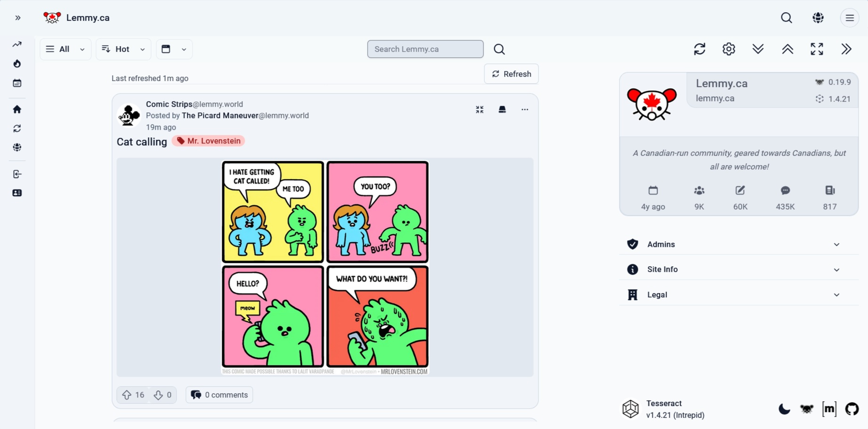The height and width of the screenshot is (429, 868).
Task: Select the flame icon in left sidebar
Action: (x=17, y=64)
